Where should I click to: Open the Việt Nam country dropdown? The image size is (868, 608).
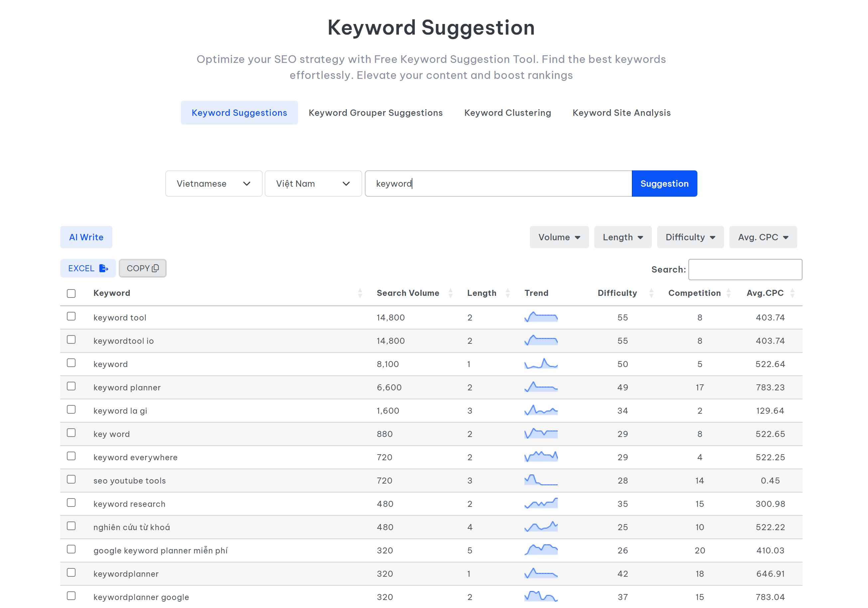[x=313, y=183]
